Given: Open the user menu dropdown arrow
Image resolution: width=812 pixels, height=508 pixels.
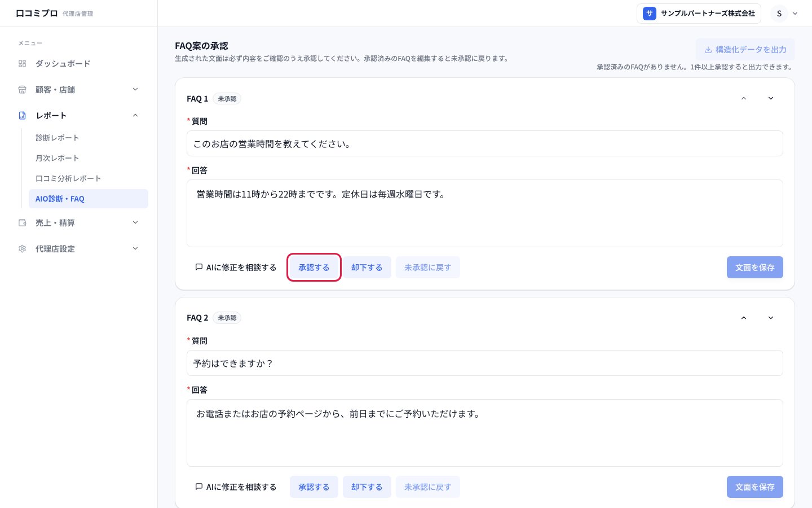Looking at the screenshot, I should coord(795,14).
